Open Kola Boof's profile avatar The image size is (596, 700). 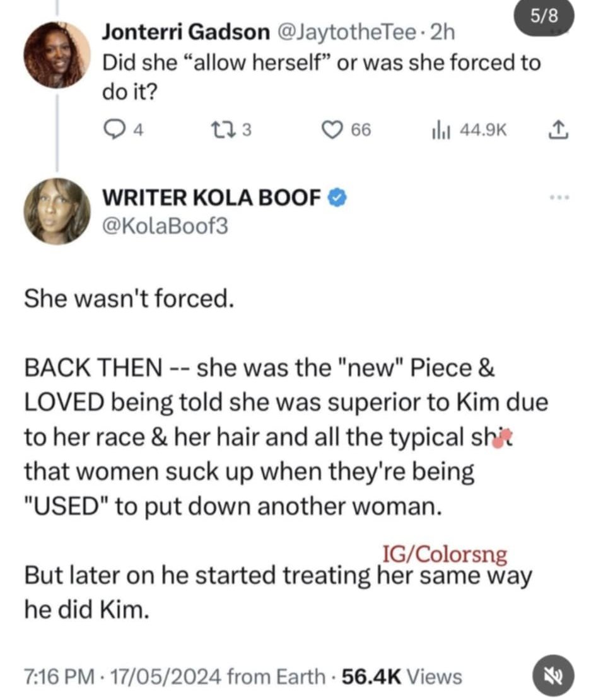[x=57, y=211]
